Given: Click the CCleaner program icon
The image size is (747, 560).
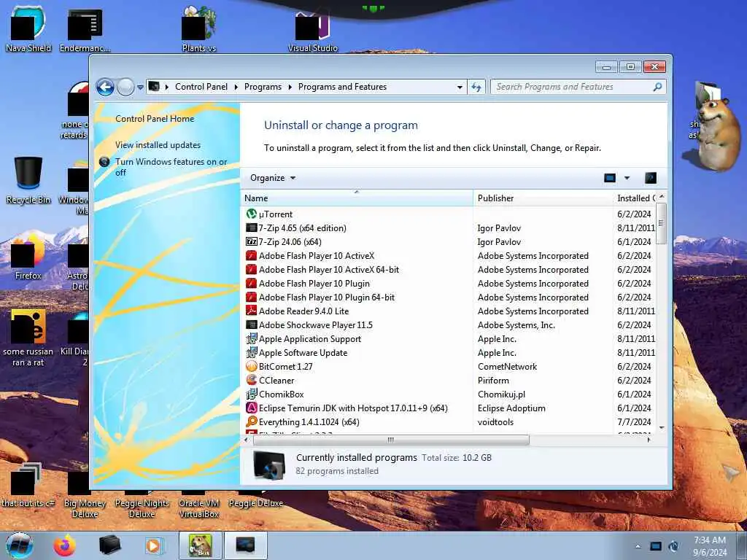Looking at the screenshot, I should pos(251,380).
